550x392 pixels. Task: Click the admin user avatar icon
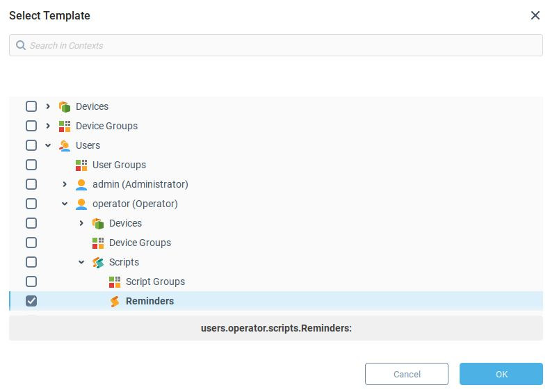click(x=81, y=184)
